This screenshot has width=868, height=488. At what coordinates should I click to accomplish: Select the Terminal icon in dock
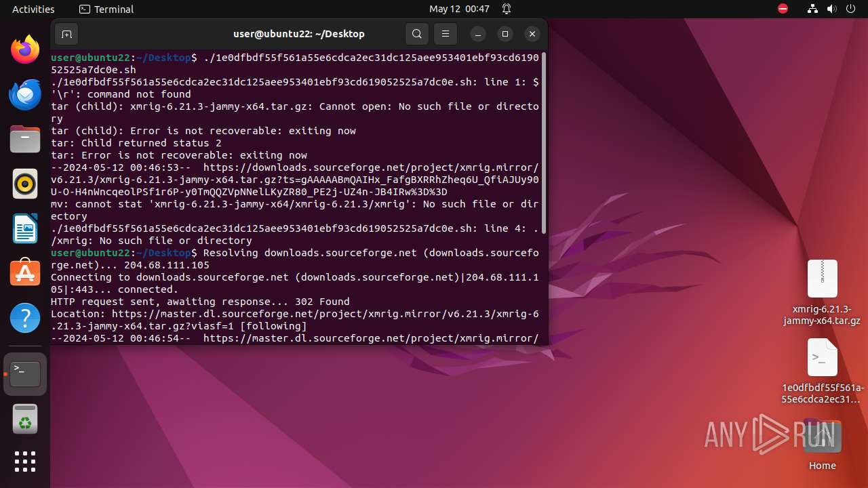25,373
